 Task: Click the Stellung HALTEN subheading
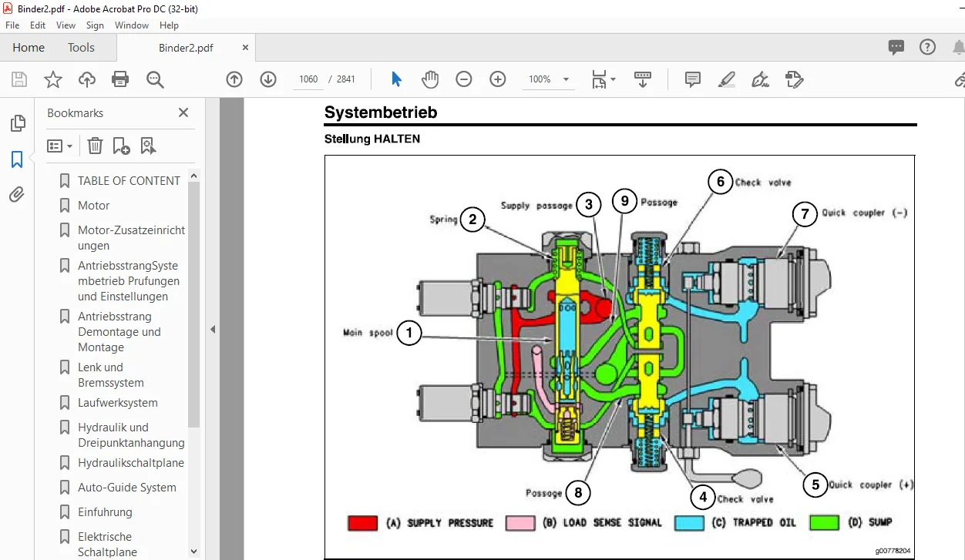(x=372, y=139)
